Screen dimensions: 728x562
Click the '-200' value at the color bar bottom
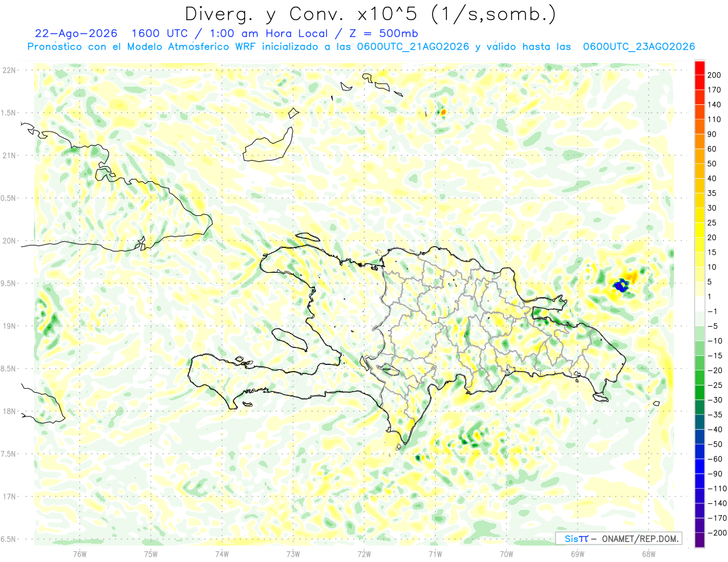(x=716, y=532)
